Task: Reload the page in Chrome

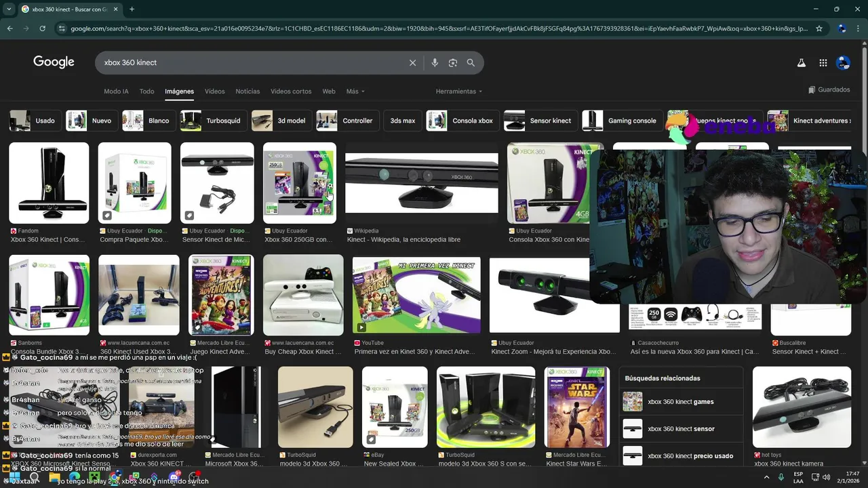Action: pyautogui.click(x=42, y=28)
